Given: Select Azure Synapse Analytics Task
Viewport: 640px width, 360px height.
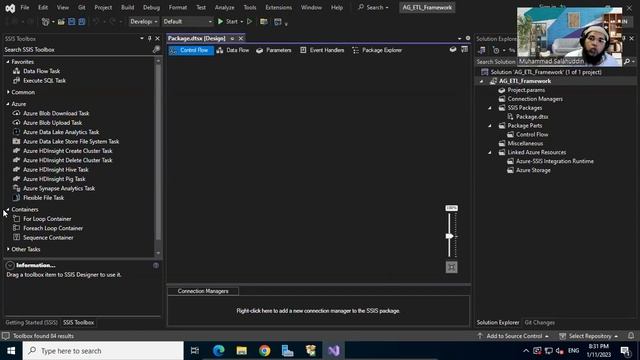Looking at the screenshot, I should coord(59,189).
